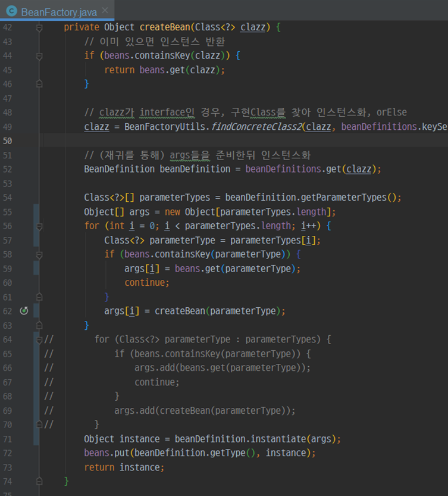This screenshot has width=448, height=496.
Task: Click the createBean method name on line 42
Action: coord(165,27)
